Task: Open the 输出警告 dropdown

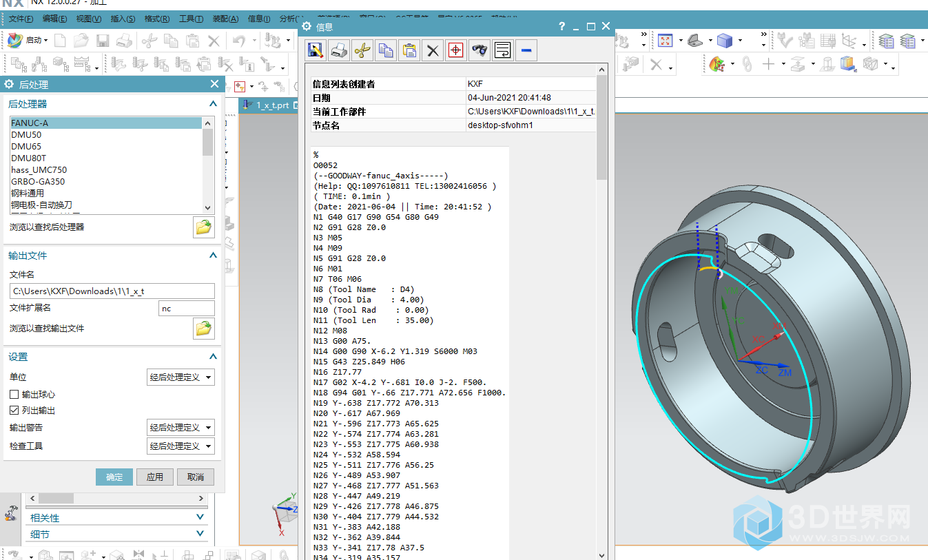Action: click(x=181, y=427)
